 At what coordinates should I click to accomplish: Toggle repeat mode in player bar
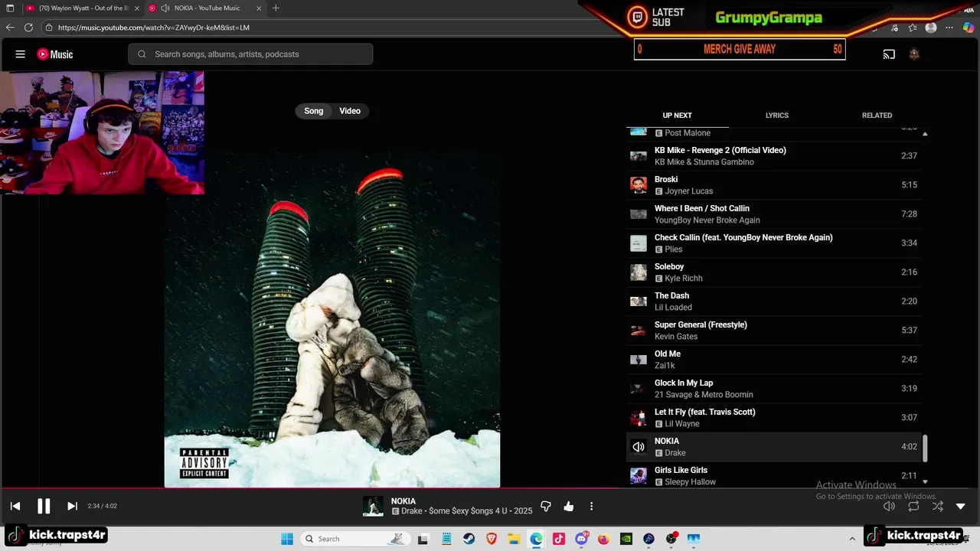point(913,506)
